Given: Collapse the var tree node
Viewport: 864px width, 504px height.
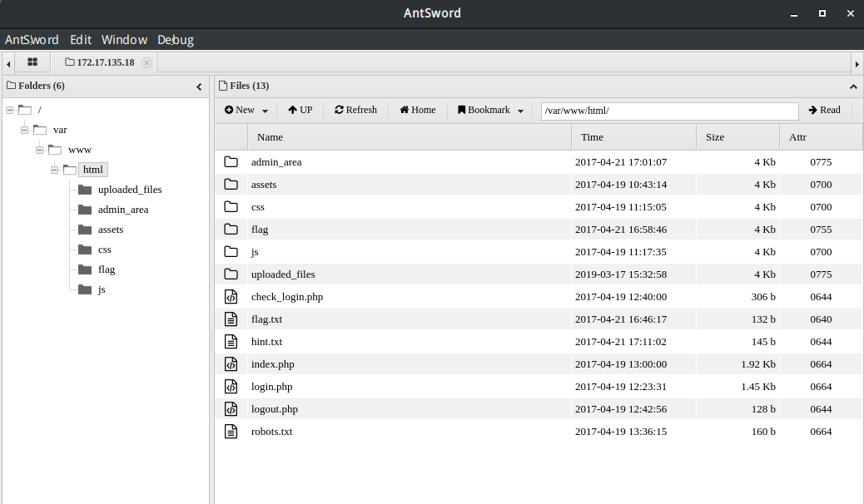Looking at the screenshot, I should pyautogui.click(x=24, y=130).
